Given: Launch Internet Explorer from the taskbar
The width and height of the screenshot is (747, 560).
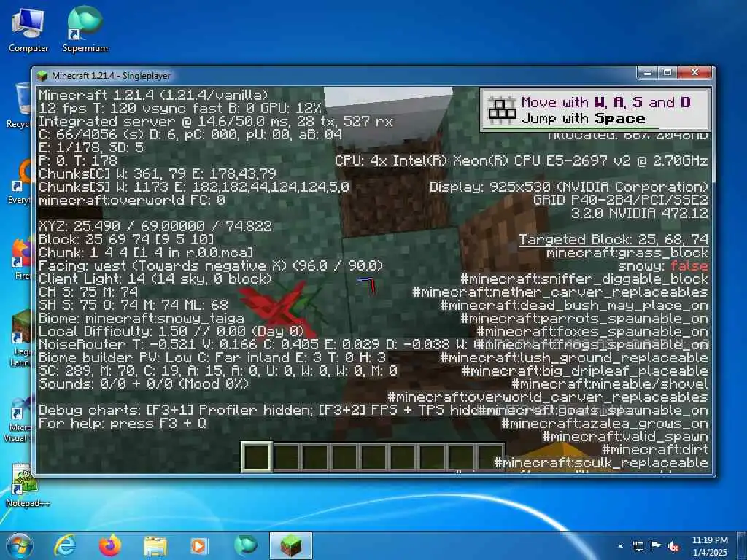Looking at the screenshot, I should point(65,545).
